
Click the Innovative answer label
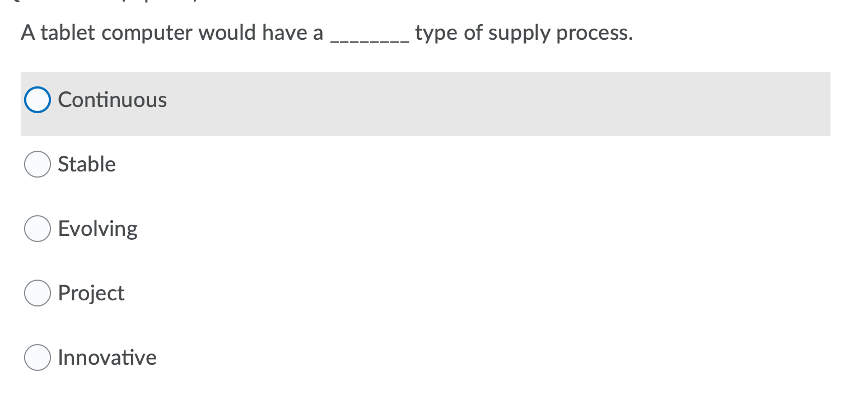point(107,357)
